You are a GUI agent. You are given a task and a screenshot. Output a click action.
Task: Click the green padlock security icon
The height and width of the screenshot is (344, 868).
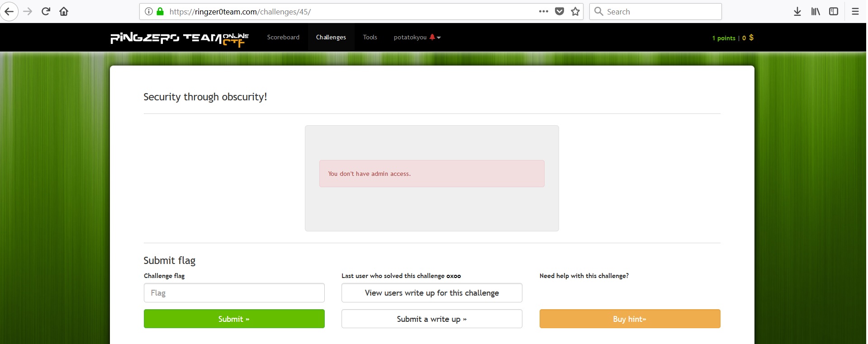(160, 11)
